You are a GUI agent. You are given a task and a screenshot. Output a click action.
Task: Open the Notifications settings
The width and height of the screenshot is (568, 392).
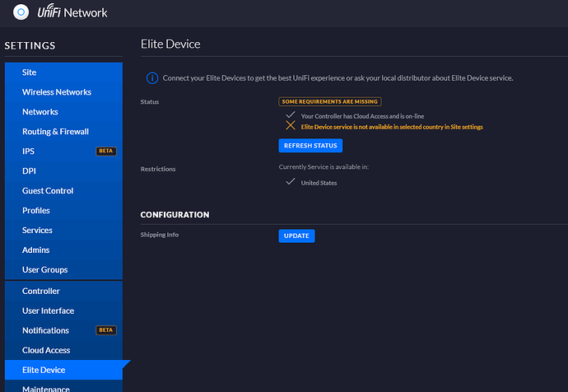[x=63, y=330]
